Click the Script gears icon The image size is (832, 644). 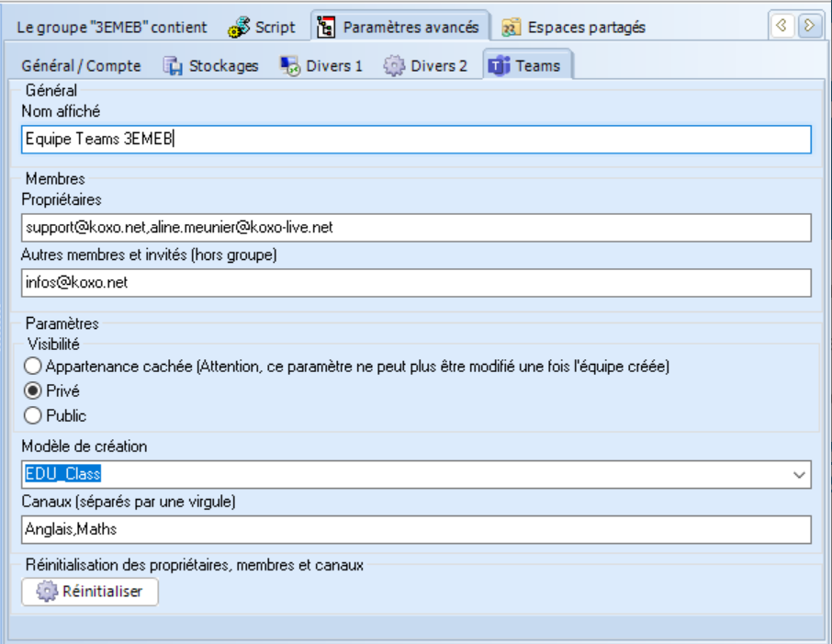coord(239,27)
